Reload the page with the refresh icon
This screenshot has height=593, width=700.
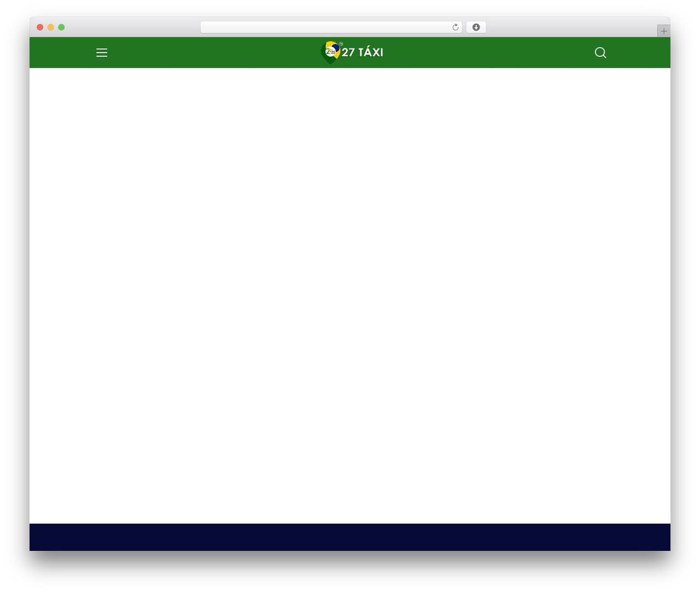(x=455, y=27)
